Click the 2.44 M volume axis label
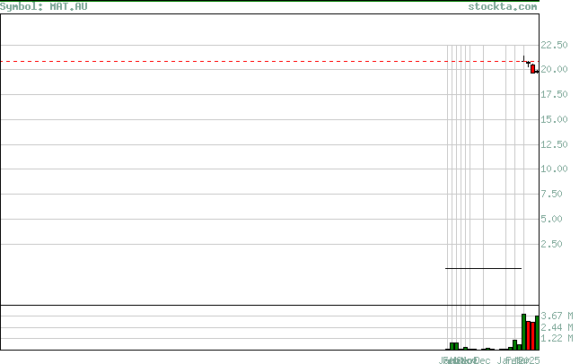Screen dimensions: 588x364 point(557,327)
